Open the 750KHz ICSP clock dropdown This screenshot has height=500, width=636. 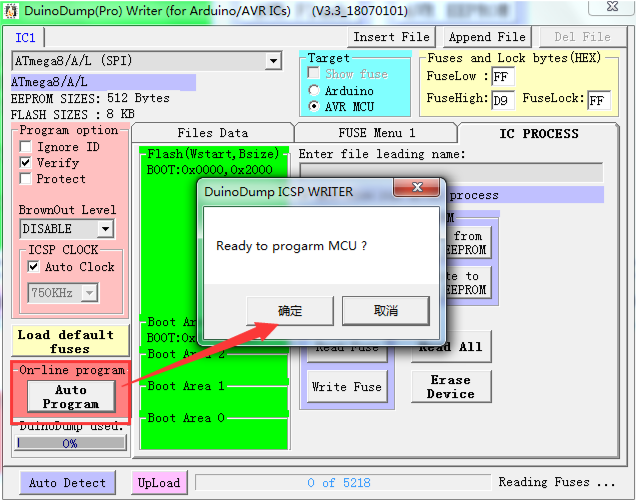pos(90,292)
